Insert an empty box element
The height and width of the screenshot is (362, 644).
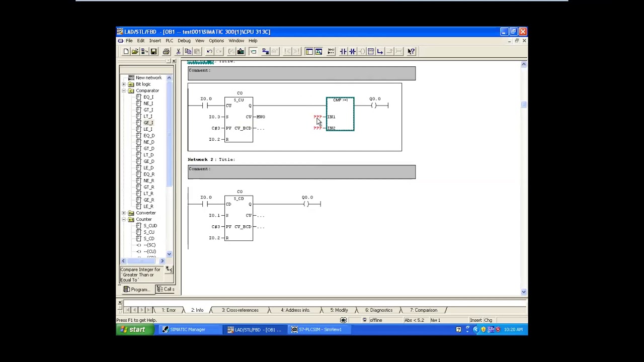tap(371, 51)
